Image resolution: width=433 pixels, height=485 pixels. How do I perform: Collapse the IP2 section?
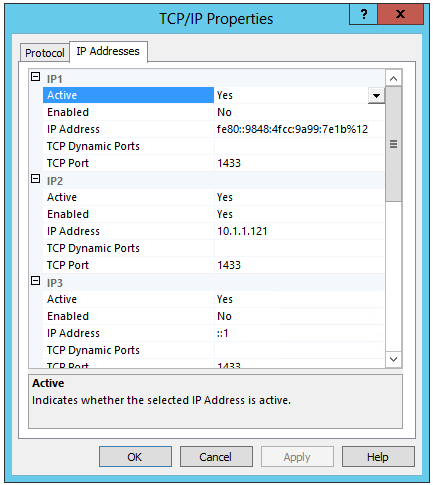pos(35,179)
